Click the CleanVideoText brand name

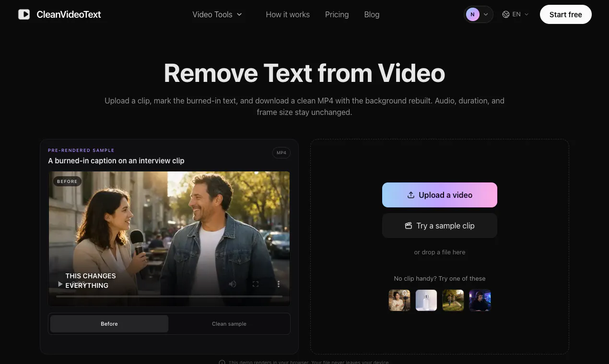click(69, 14)
